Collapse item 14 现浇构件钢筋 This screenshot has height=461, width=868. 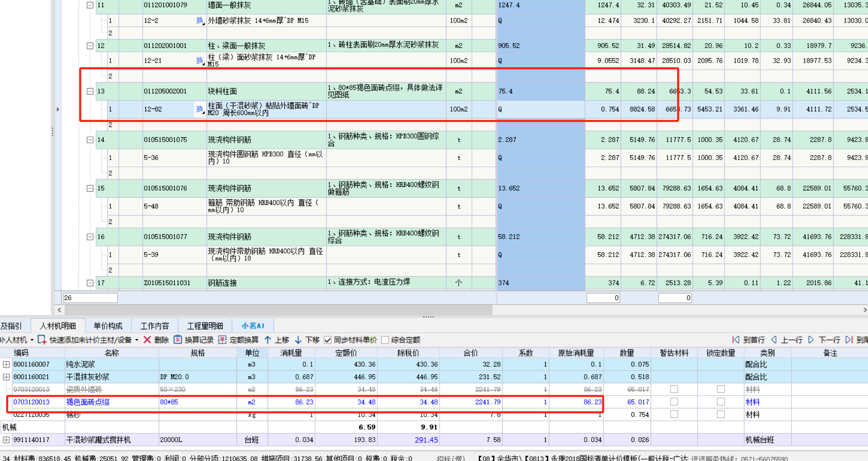(90, 140)
